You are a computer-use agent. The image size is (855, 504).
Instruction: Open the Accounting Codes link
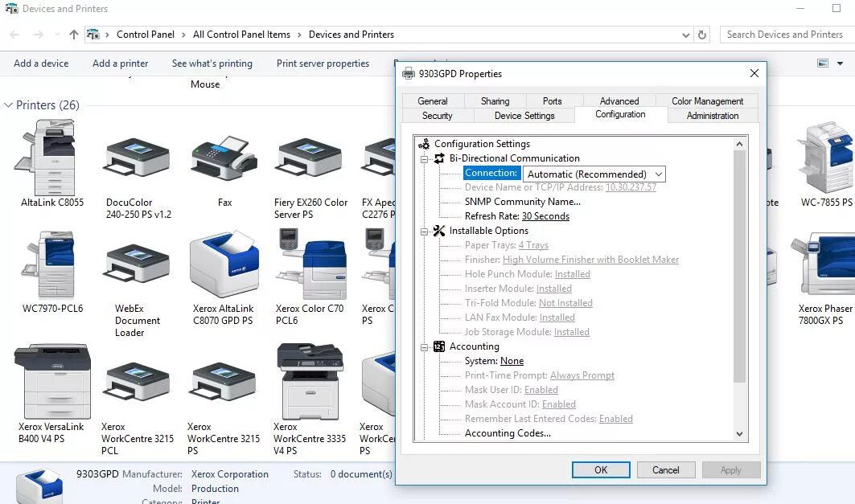(x=508, y=432)
